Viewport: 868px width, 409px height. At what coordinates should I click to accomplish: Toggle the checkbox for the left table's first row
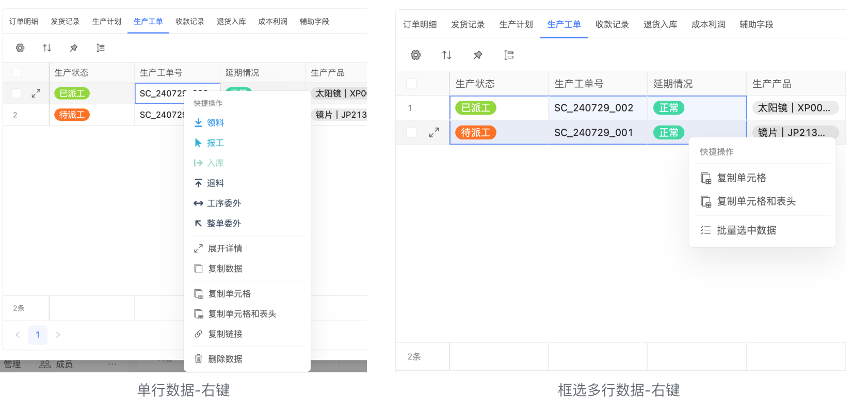click(x=17, y=93)
